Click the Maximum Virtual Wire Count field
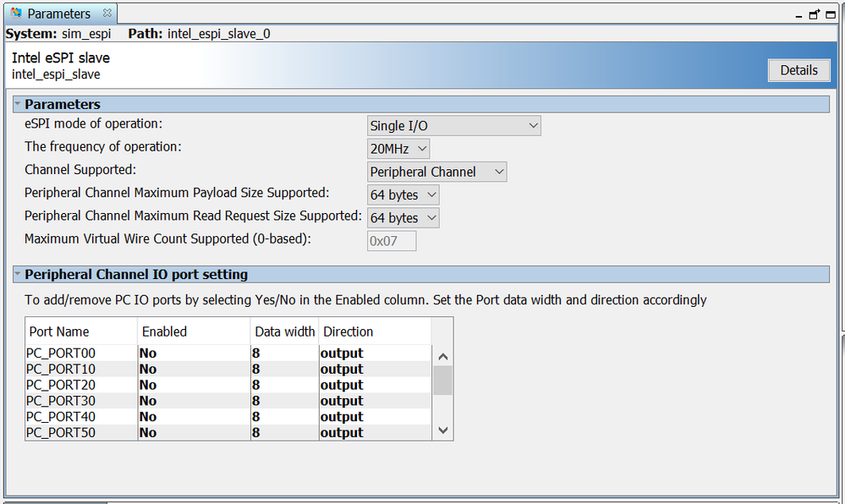Viewport: 845px width, 504px height. (392, 241)
